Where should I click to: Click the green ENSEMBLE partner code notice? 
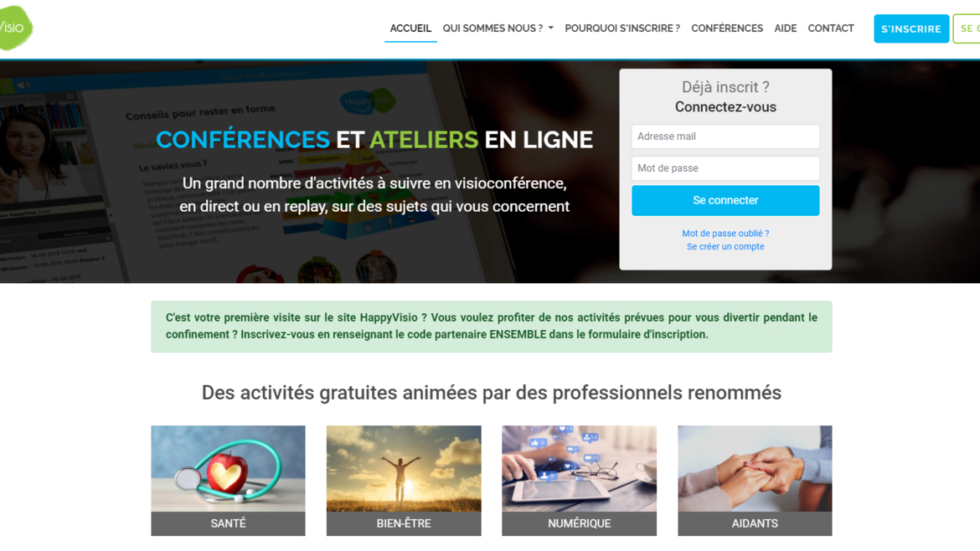491,326
